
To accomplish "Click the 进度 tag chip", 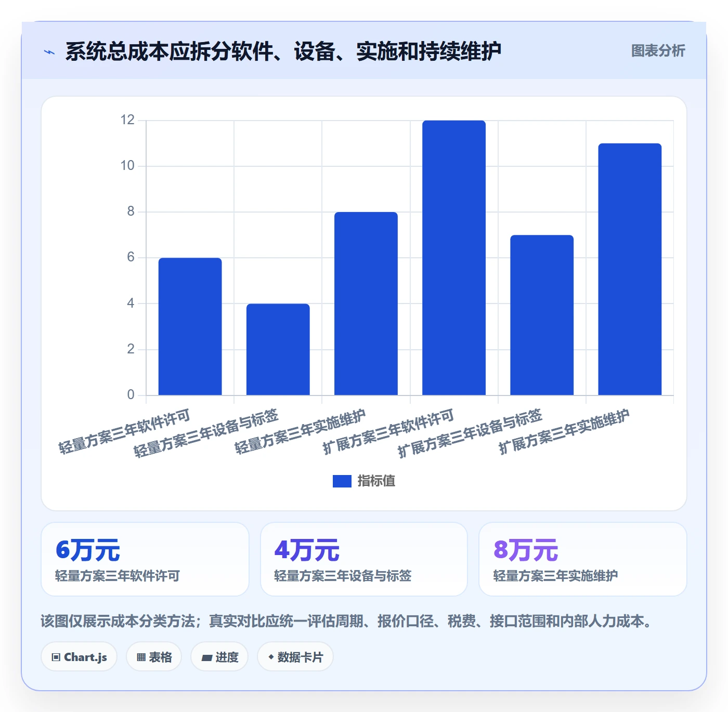I will tap(219, 657).
